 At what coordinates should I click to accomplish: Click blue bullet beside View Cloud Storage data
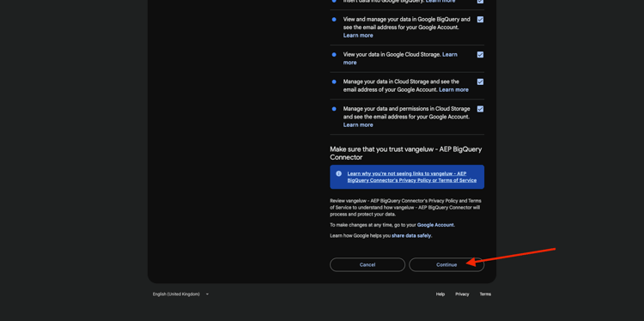pos(334,55)
